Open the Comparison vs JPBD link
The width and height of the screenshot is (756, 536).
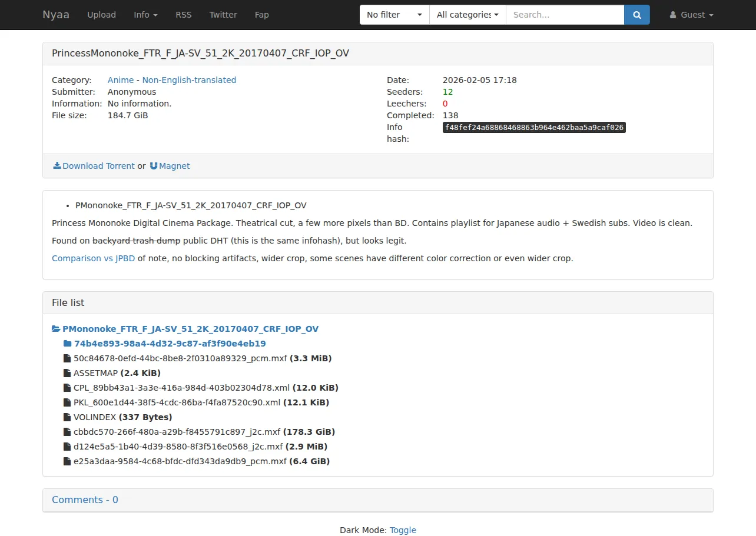94,258
